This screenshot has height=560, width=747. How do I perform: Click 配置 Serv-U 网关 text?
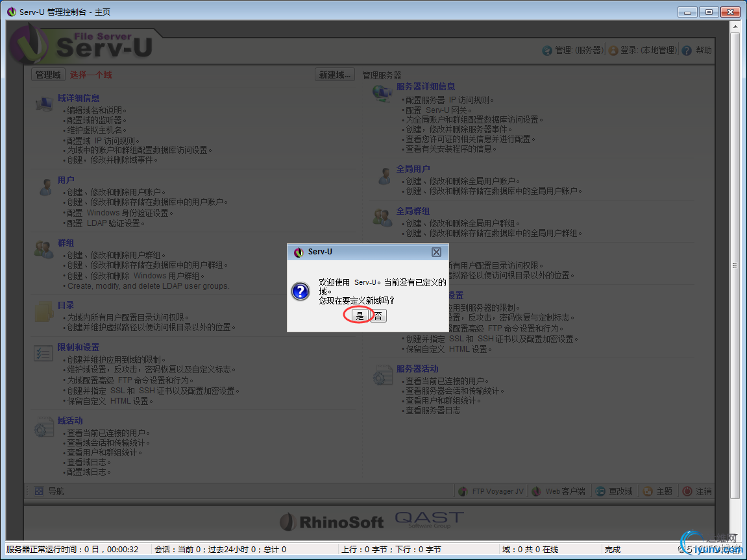438,110
